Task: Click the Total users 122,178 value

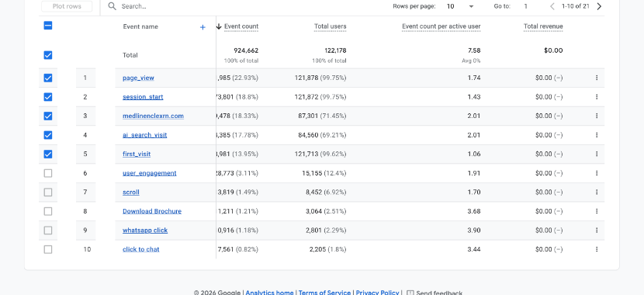Action: pos(335,50)
